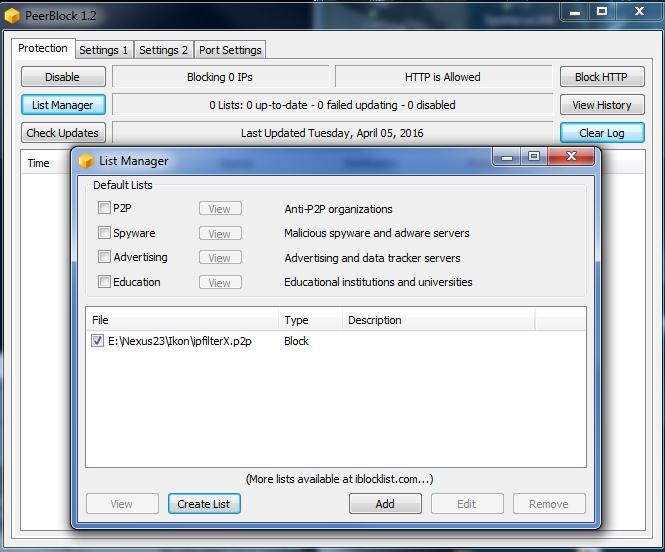Tick the Advertising list checkbox

(104, 256)
